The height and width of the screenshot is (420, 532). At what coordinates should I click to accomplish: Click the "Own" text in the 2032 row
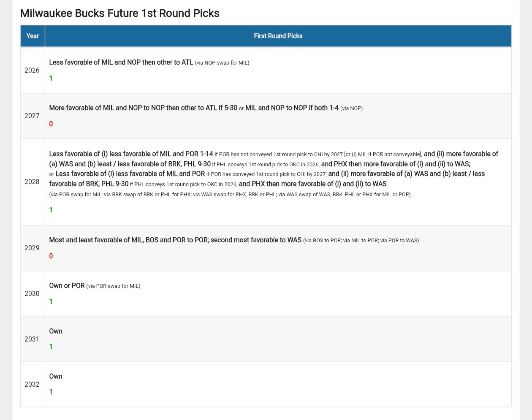tap(56, 377)
